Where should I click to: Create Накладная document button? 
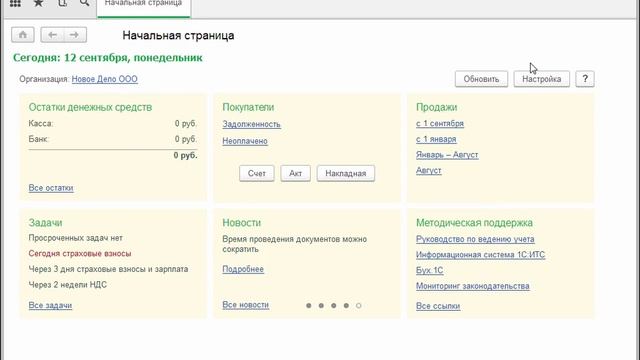(x=346, y=173)
